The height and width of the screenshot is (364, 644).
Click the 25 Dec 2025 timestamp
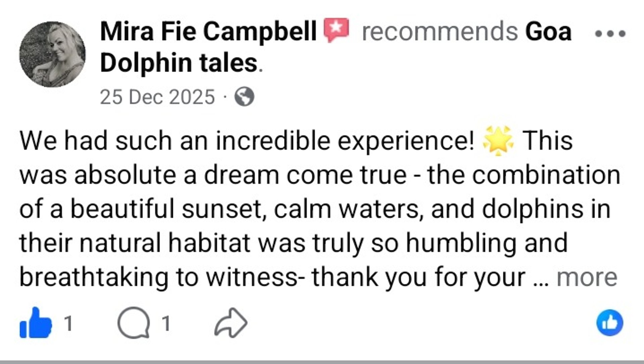coord(157,97)
